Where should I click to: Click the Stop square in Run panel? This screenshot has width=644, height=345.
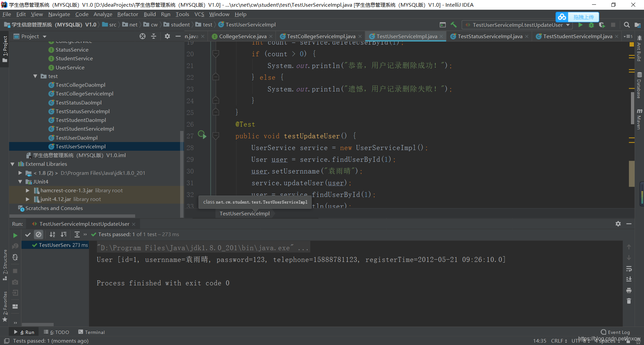[x=15, y=271]
